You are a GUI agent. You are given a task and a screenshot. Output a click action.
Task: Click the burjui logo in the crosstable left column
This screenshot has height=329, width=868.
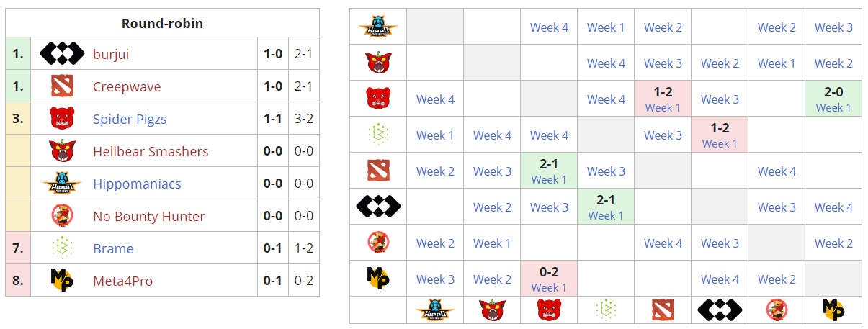click(378, 207)
